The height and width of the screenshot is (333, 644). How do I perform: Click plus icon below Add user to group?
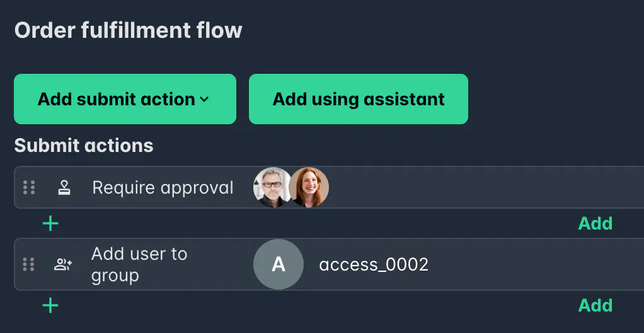click(50, 305)
